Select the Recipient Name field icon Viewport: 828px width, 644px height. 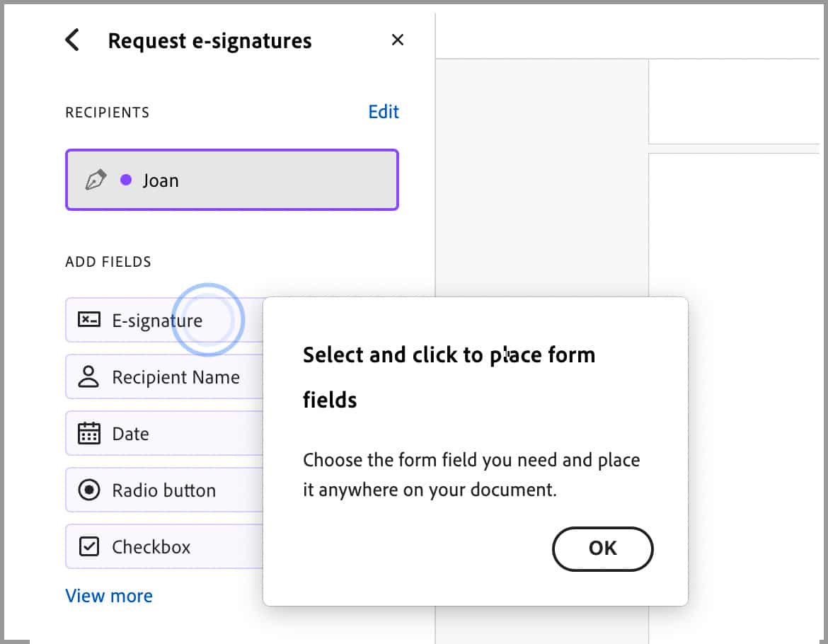[87, 376]
